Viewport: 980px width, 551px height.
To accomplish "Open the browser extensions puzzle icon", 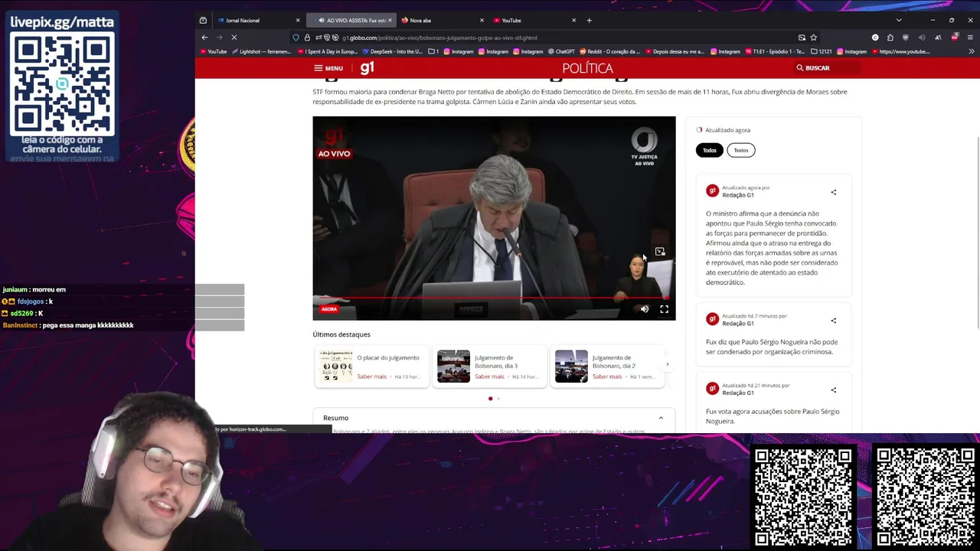I will [x=890, y=37].
